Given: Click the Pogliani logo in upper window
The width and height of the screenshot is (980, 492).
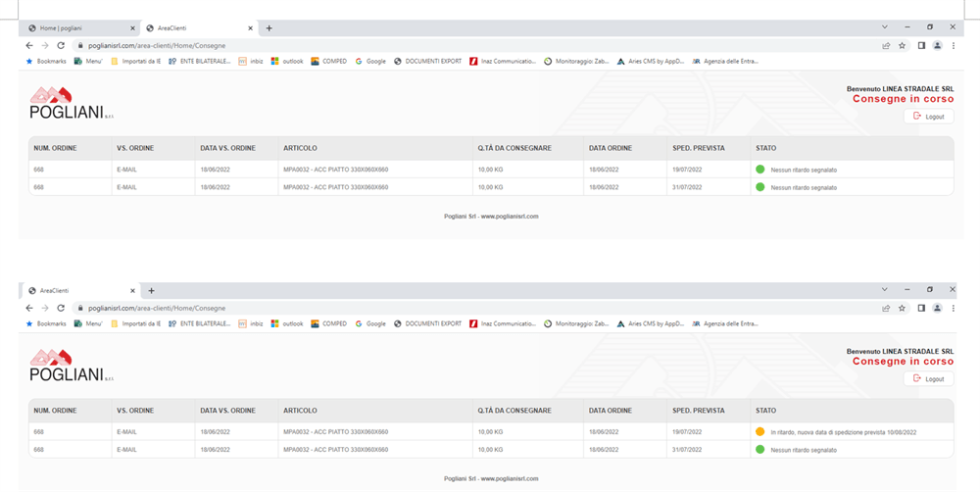Looking at the screenshot, I should click(72, 103).
